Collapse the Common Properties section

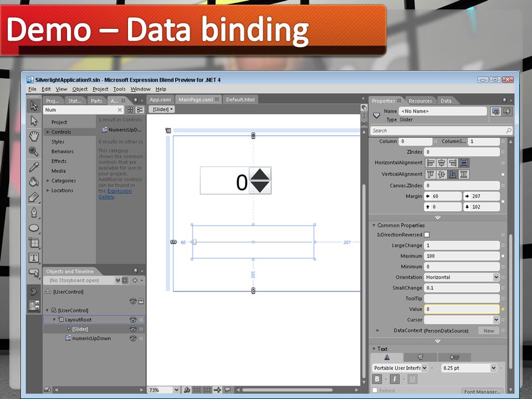click(374, 226)
